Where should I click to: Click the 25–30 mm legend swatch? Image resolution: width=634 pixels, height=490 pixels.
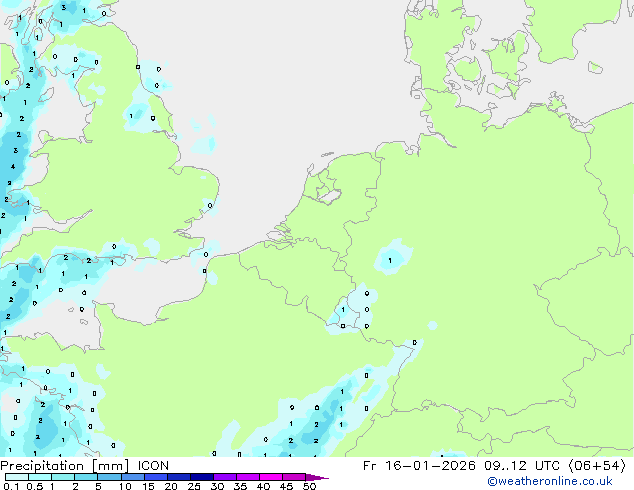point(201,477)
